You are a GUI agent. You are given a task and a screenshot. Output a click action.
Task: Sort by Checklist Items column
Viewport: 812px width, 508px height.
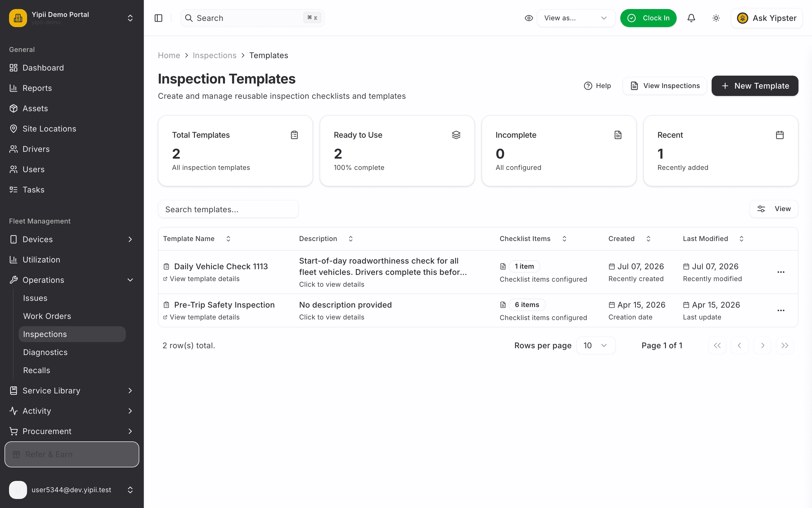coord(533,239)
